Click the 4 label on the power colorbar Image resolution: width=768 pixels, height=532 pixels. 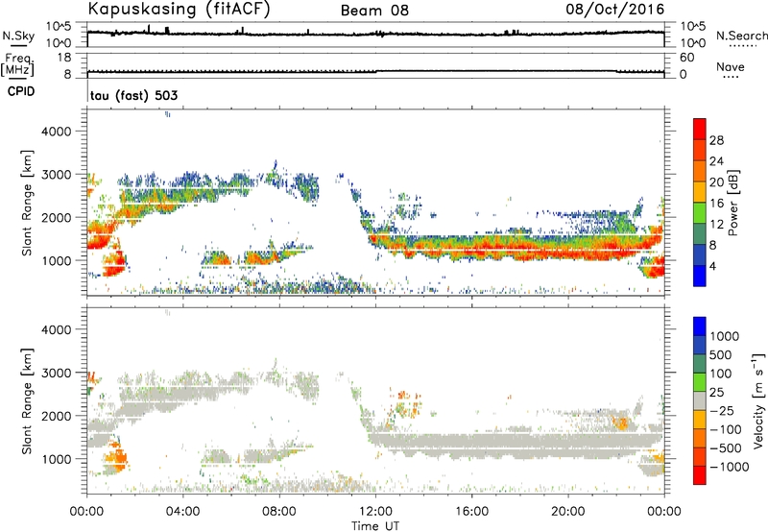712,267
